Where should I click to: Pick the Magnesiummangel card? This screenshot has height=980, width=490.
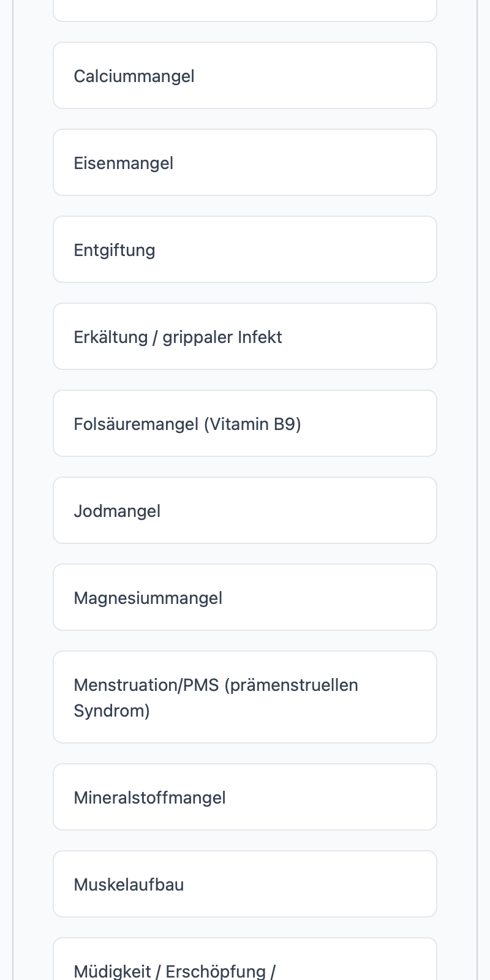[245, 597]
